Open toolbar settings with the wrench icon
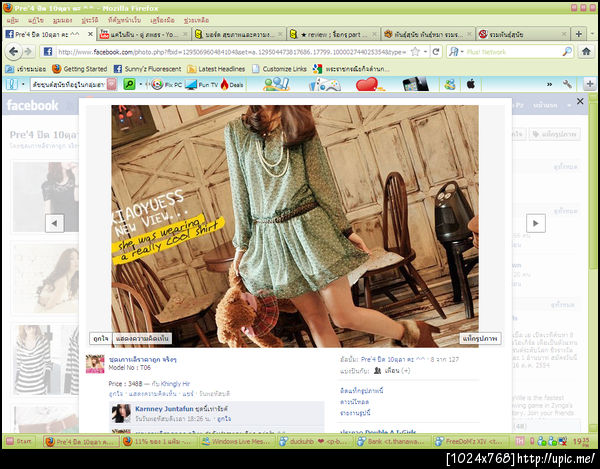Screen dimensions: 600x469 pyautogui.click(x=567, y=84)
